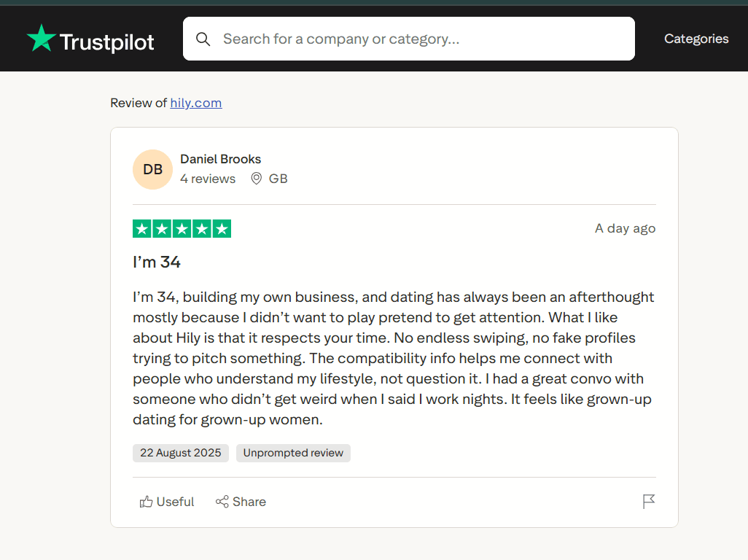Click the 22 August 2025 date tag
The width and height of the screenshot is (748, 560).
tap(181, 453)
